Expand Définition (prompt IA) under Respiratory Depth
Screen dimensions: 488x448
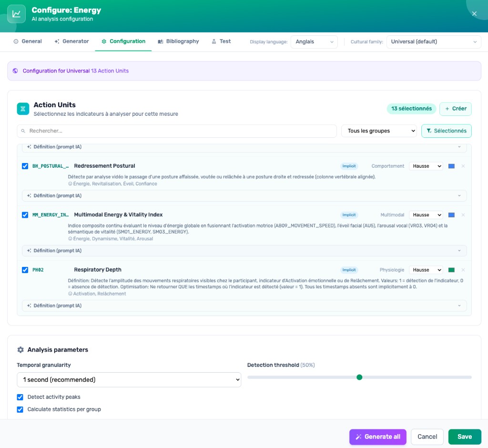click(x=244, y=305)
